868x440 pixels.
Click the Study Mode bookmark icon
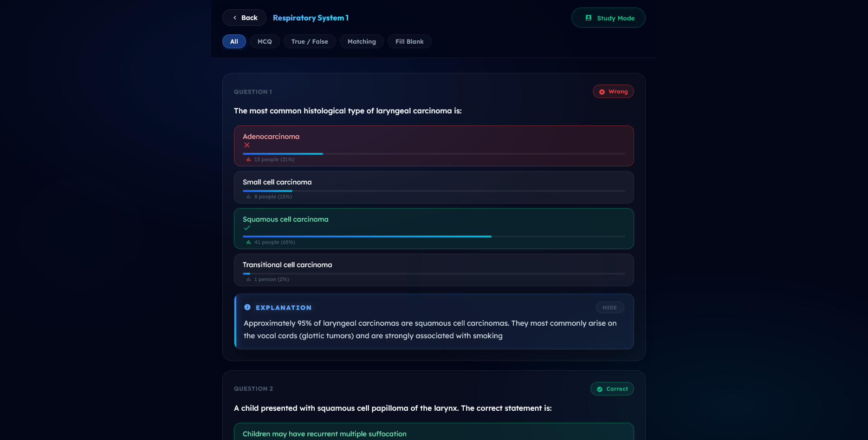(589, 17)
